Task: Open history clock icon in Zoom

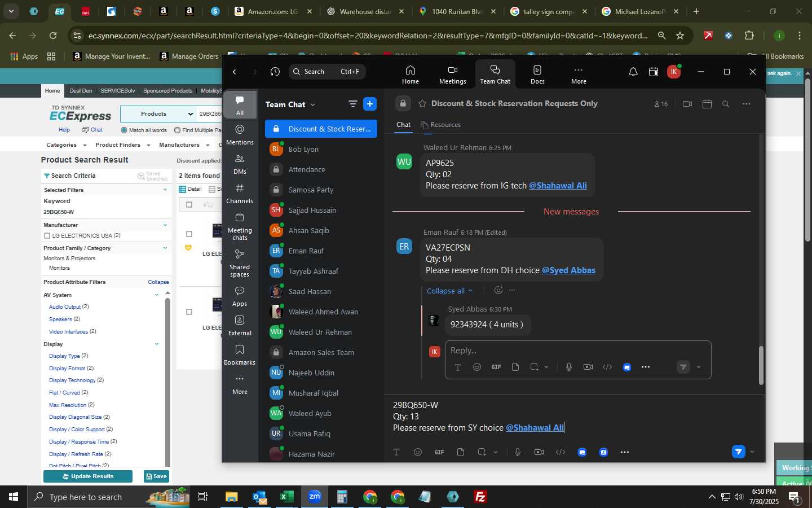Action: pyautogui.click(x=275, y=72)
